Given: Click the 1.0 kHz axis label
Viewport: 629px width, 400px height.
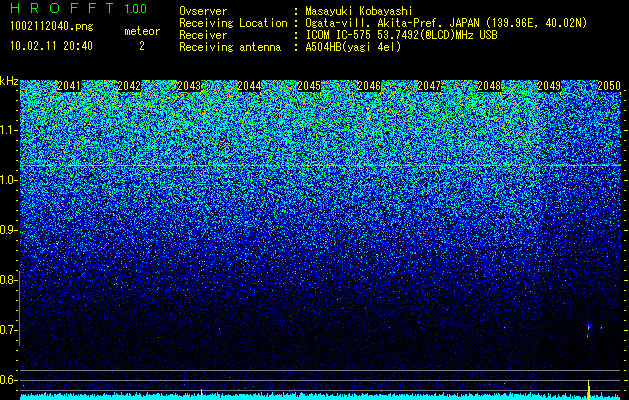Looking at the screenshot, I should (8, 180).
